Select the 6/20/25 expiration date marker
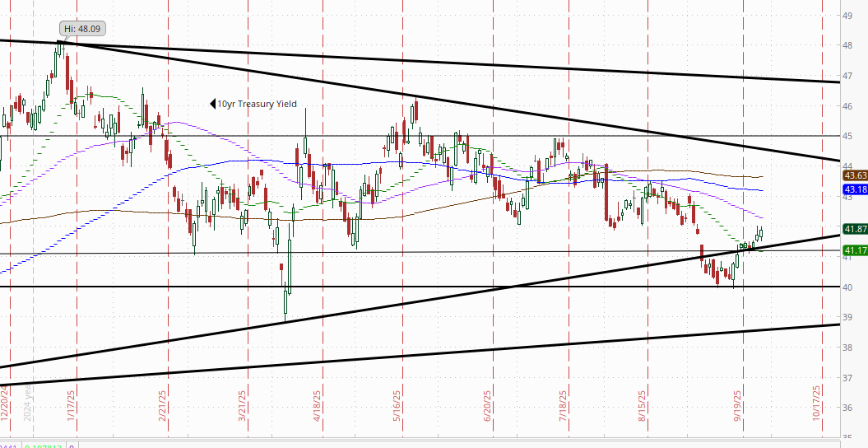This screenshot has width=868, height=448. click(x=488, y=407)
